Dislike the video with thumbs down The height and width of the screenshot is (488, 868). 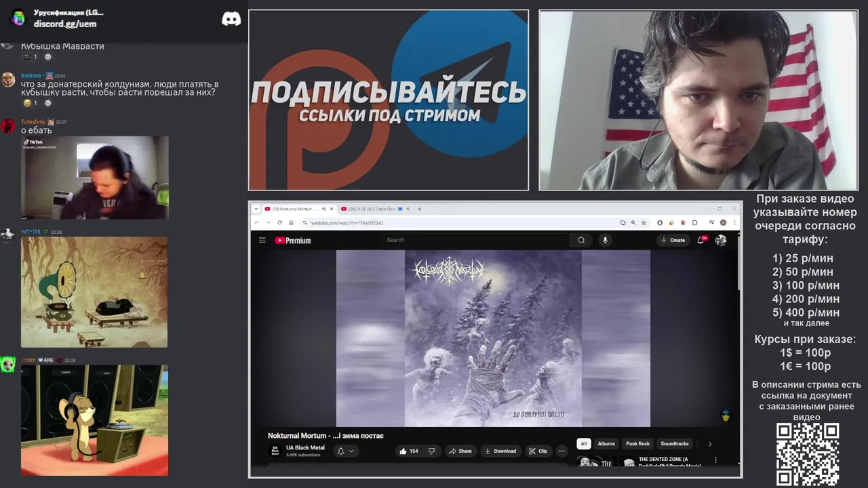coord(432,451)
